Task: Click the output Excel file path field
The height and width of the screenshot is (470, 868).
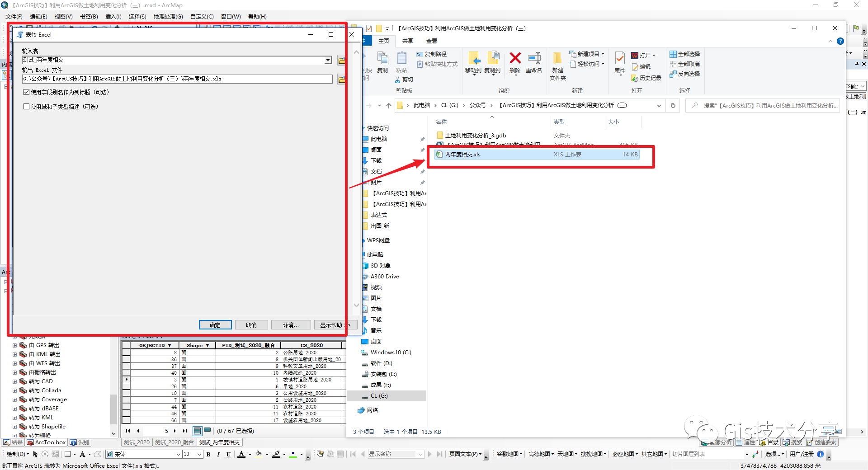Action: (177, 79)
